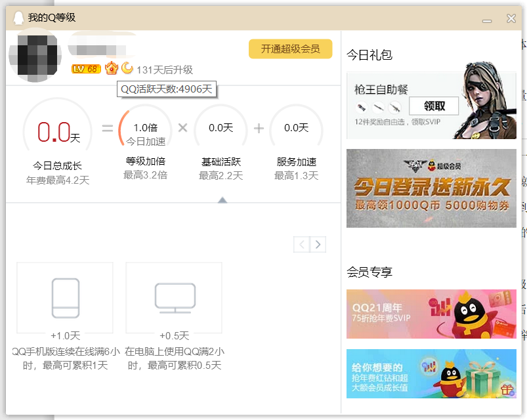Minimize the 我的Q等级 window

[487, 19]
